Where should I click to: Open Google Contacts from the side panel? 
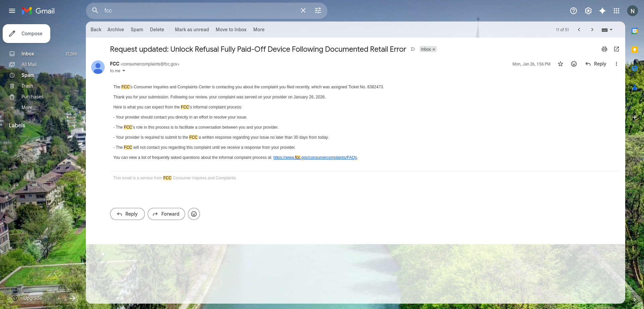[x=635, y=87]
